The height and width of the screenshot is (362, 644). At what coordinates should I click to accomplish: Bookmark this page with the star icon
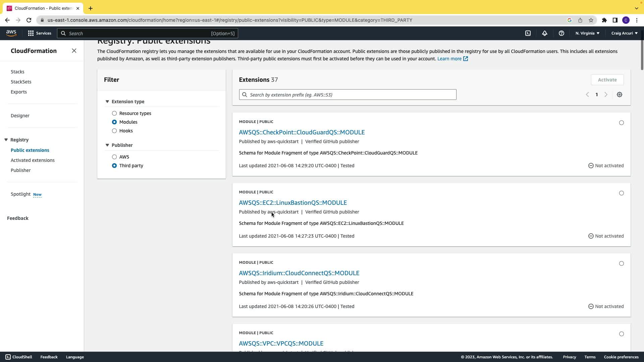pos(591,20)
